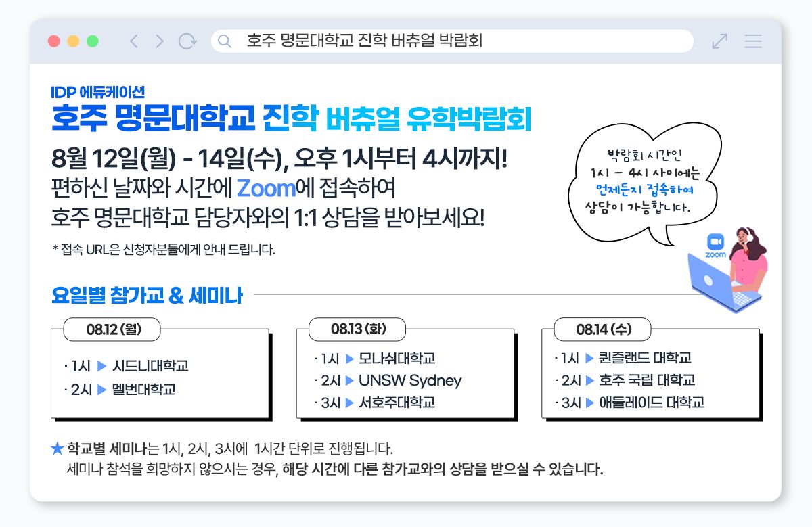This screenshot has width=812, height=527.
Task: Open the hamburger menu icon
Action: [x=753, y=41]
